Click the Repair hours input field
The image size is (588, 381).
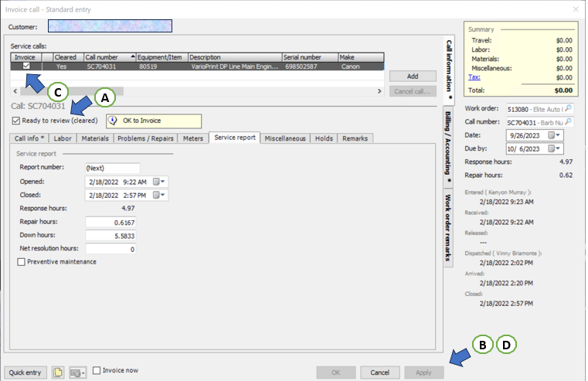[110, 223]
